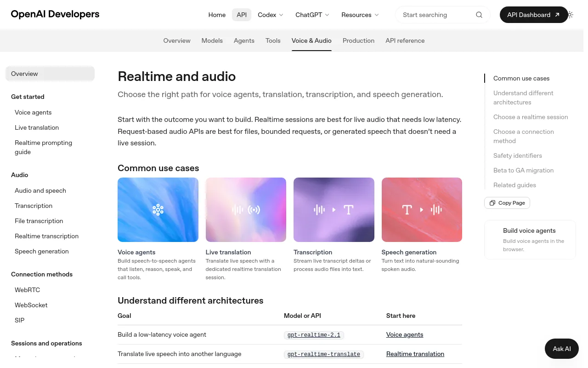The image size is (588, 368).
Task: Click the arrow icon on API Dashboard
Action: pos(557,15)
